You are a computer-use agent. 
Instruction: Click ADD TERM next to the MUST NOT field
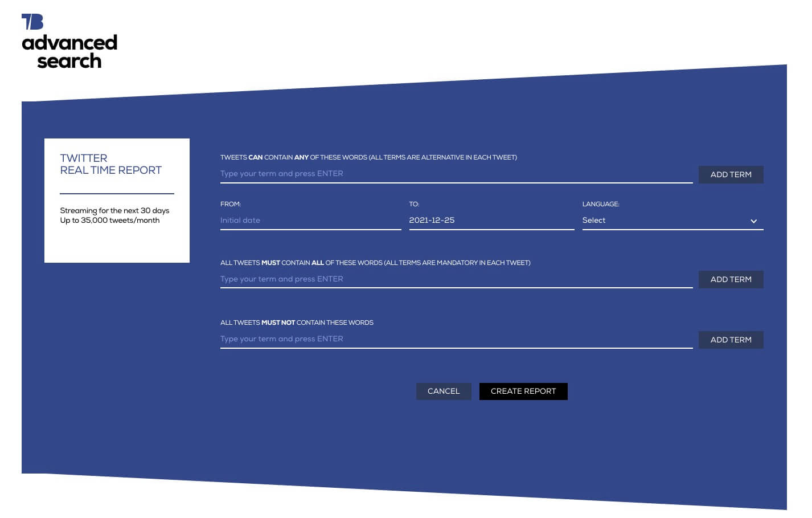(731, 340)
